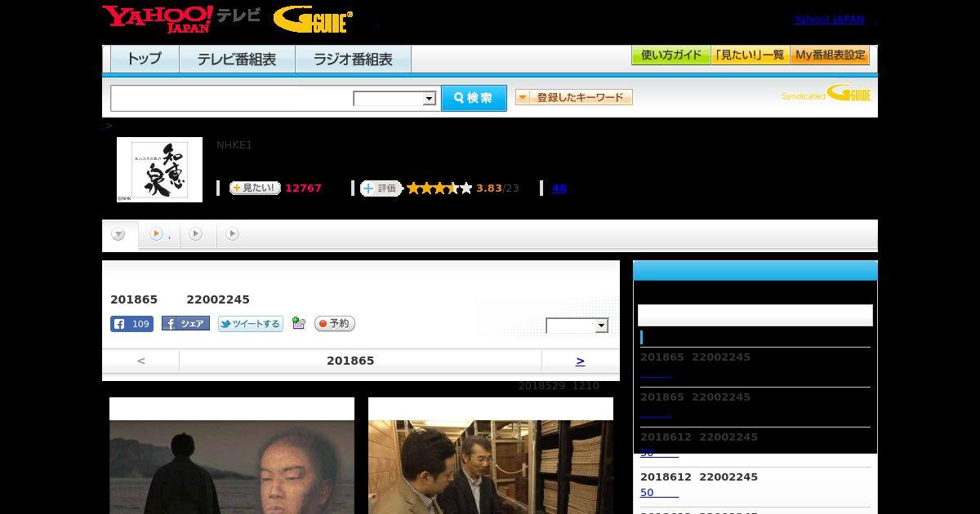
Task: Click the 見たい! add button
Action: tap(255, 188)
